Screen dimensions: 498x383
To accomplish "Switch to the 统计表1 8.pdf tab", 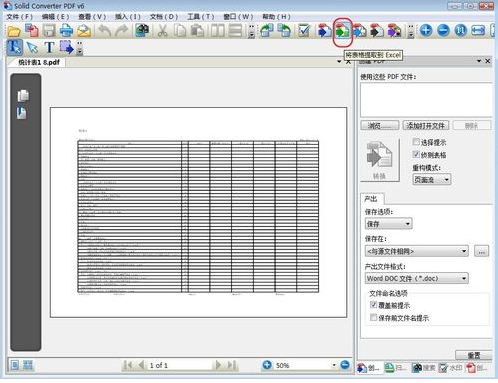I will tap(39, 62).
